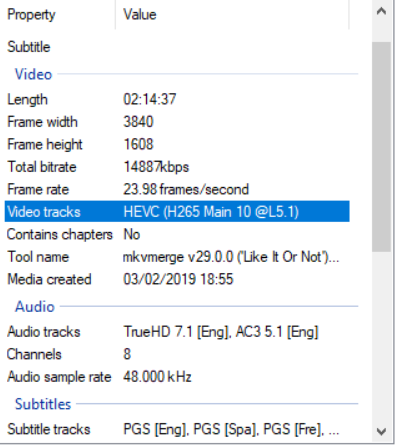Click the scrollbar down arrow

click(381, 432)
